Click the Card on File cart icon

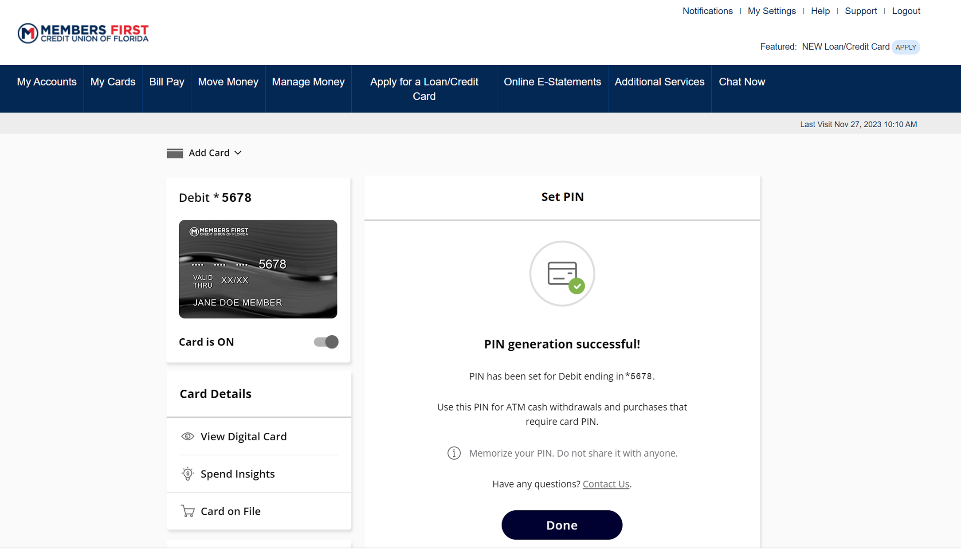[187, 511]
